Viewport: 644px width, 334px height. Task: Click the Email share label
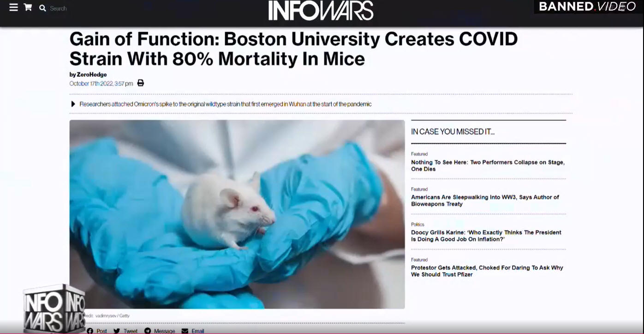[x=198, y=331]
